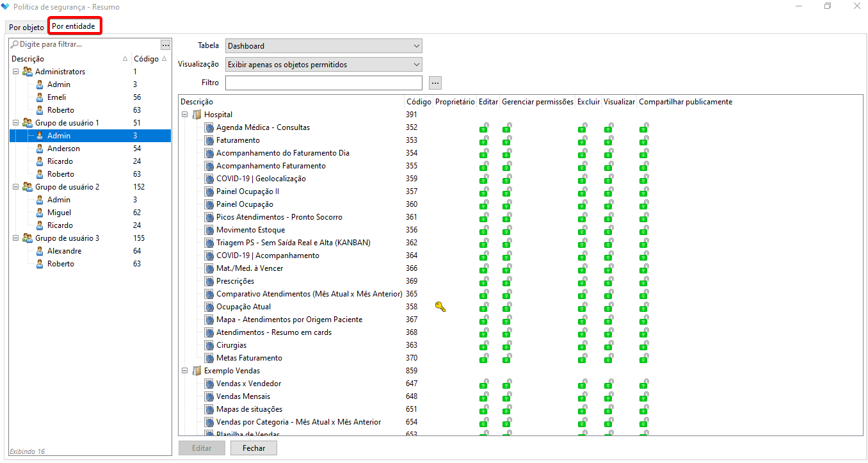The height and width of the screenshot is (463, 868).
Task: Collapse the Hospital folder node
Action: [x=184, y=115]
